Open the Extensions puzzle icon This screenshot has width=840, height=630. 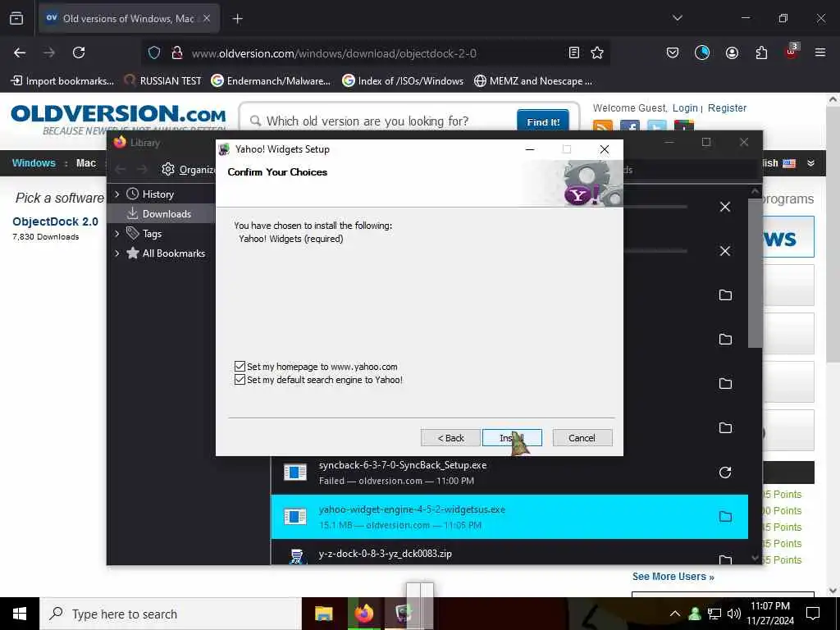[761, 52]
